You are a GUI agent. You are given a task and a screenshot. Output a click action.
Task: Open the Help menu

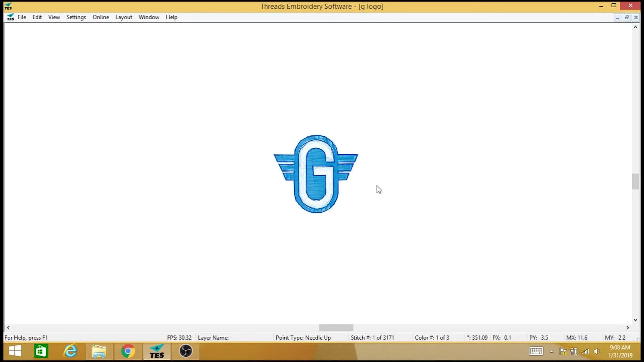coord(171,17)
